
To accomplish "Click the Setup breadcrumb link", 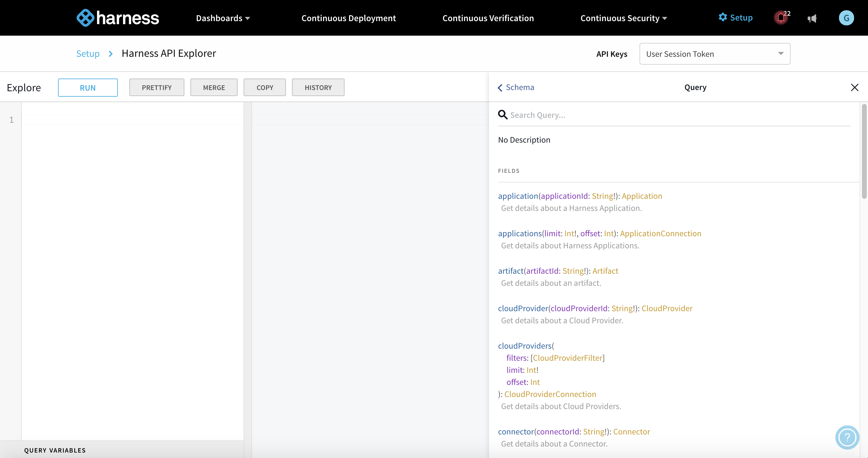I will [88, 53].
